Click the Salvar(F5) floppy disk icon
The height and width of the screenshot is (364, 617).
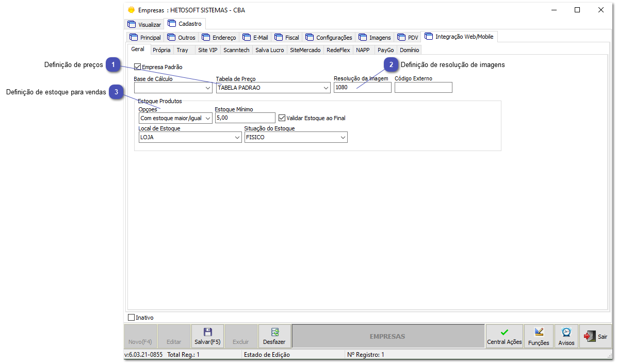tap(207, 332)
